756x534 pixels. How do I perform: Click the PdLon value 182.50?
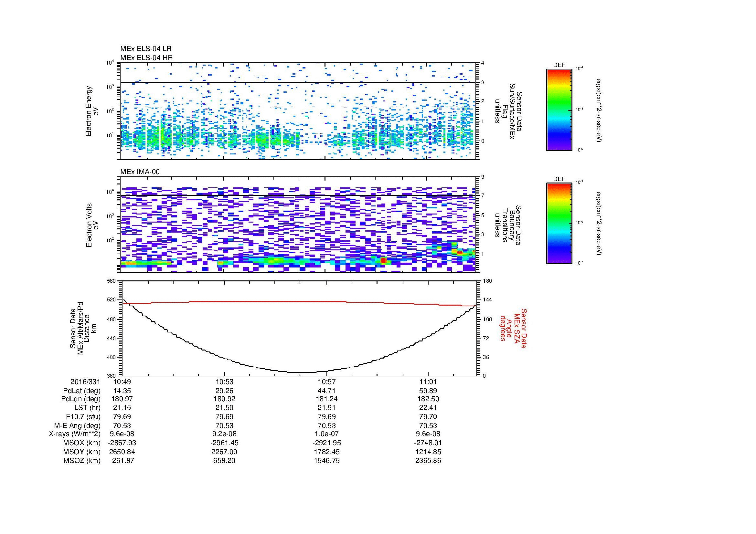428,399
